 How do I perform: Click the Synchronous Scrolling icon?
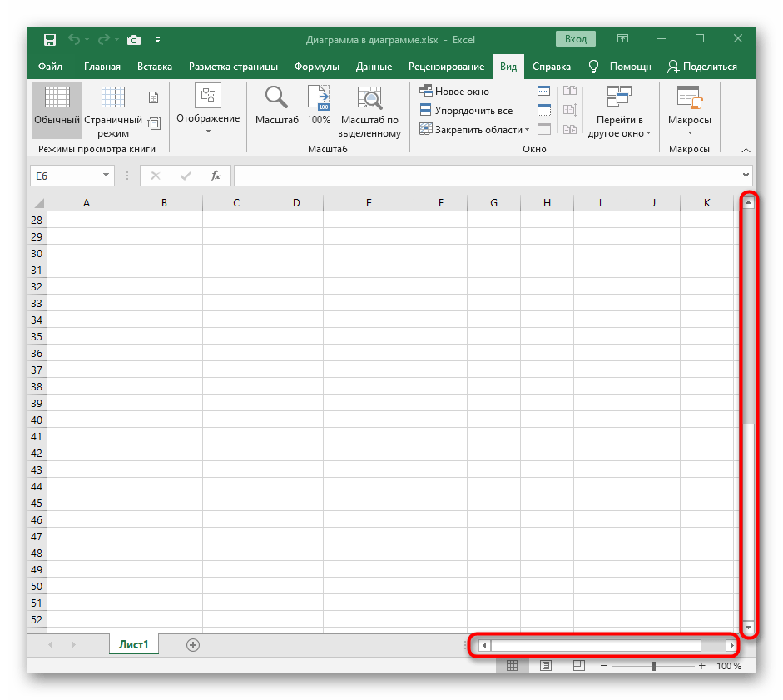(x=570, y=110)
